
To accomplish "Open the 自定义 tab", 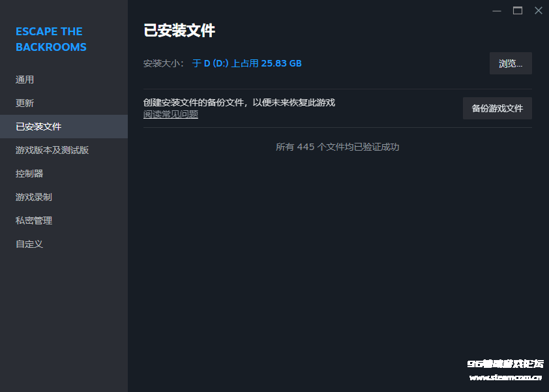I will click(x=64, y=244).
